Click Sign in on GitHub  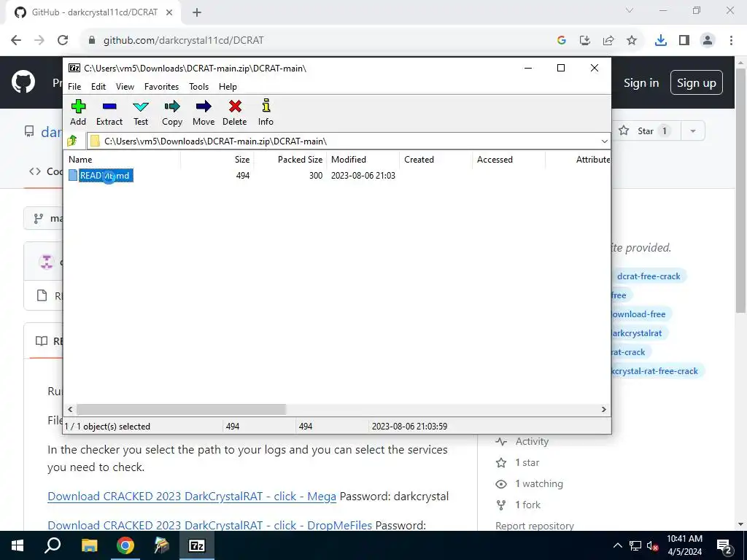point(641,83)
